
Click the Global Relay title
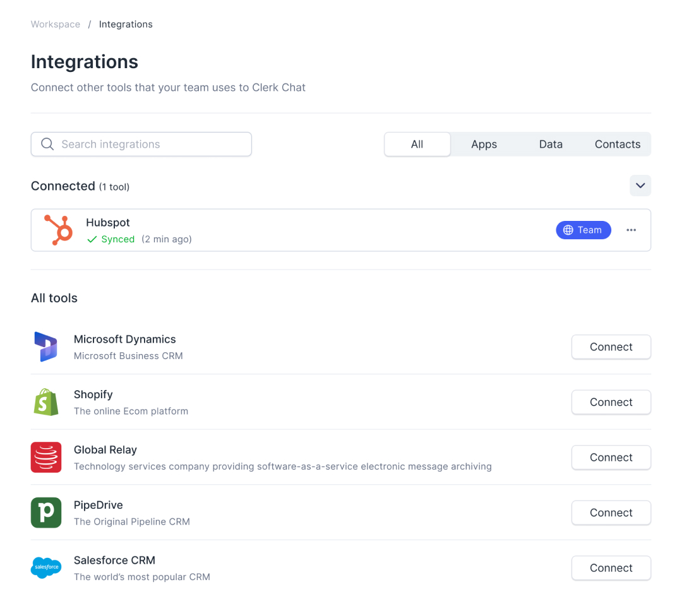(105, 450)
